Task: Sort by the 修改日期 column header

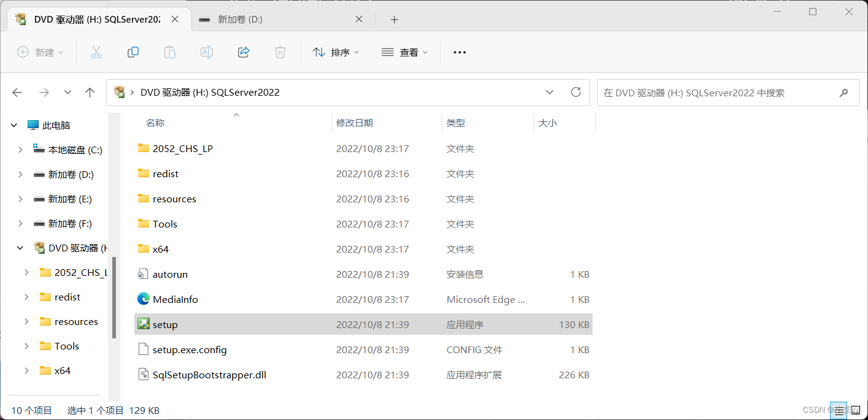Action: click(355, 123)
